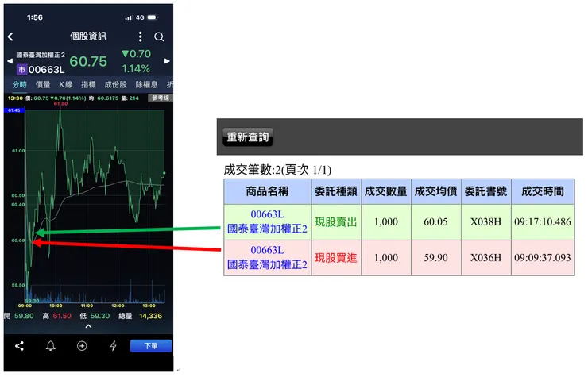This screenshot has height=377, width=588.
Task: Tap the 個股資訊 page title
Action: pos(88,36)
